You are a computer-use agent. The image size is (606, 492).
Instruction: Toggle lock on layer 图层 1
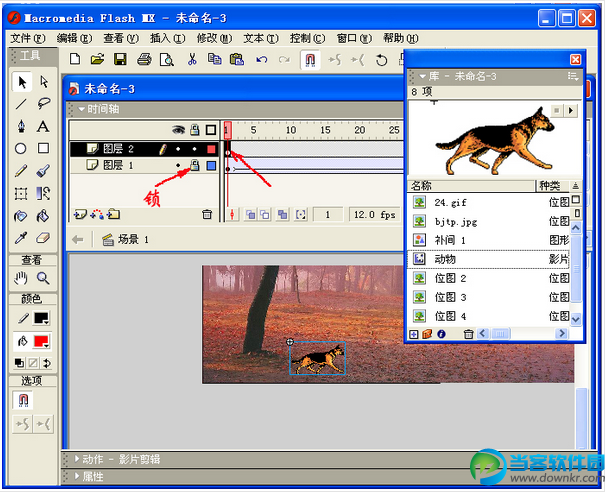pos(194,165)
